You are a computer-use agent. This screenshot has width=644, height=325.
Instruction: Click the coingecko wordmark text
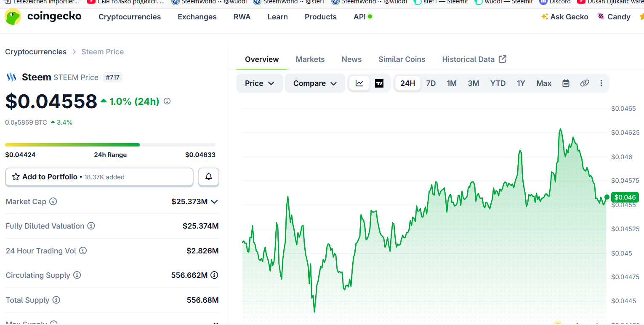pos(54,17)
